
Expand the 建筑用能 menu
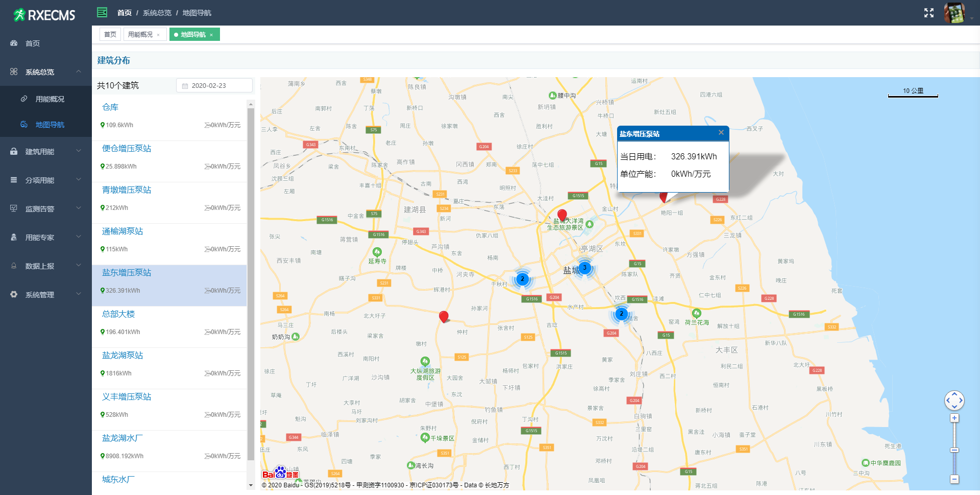(46, 152)
